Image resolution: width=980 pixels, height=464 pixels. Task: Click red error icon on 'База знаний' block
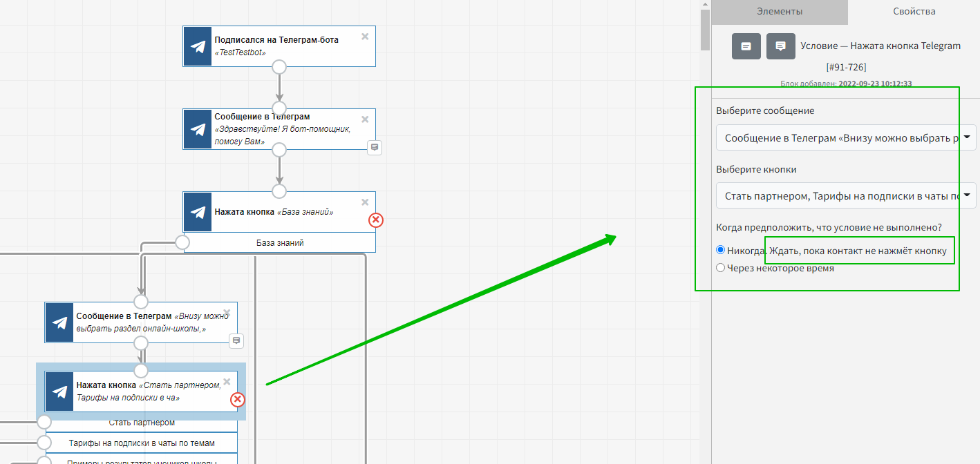(x=375, y=220)
